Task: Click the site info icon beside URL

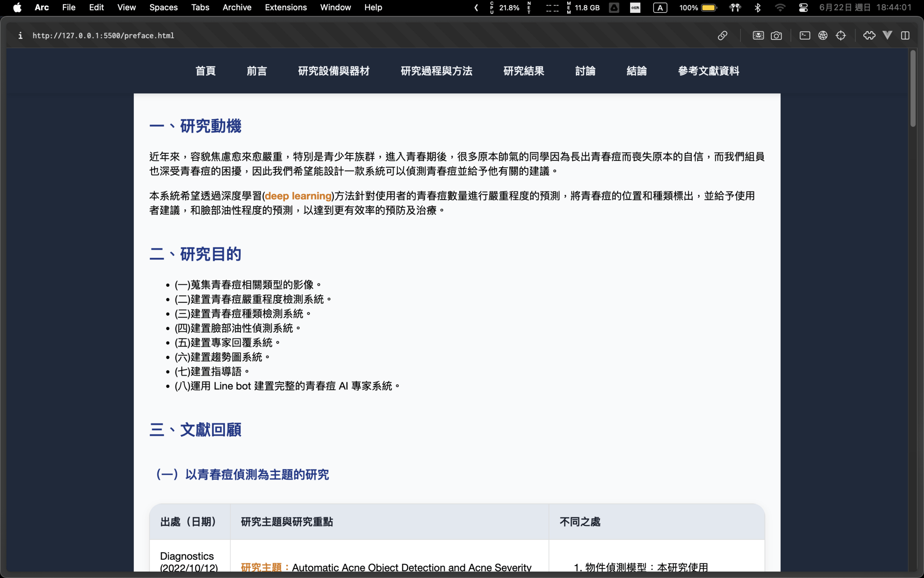Action: 20,36
